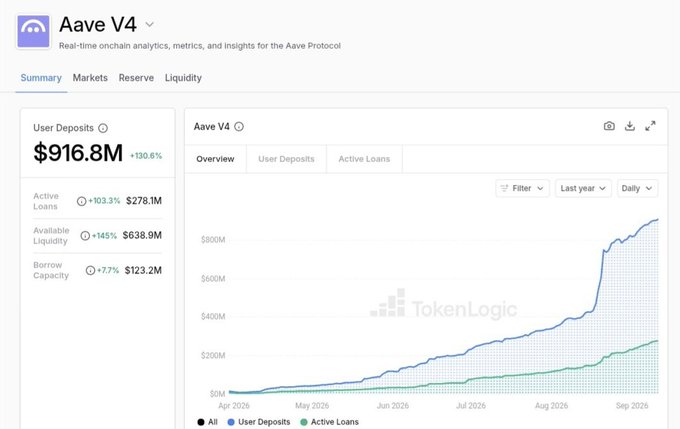
Task: Expand chart to fullscreen
Action: coord(650,126)
